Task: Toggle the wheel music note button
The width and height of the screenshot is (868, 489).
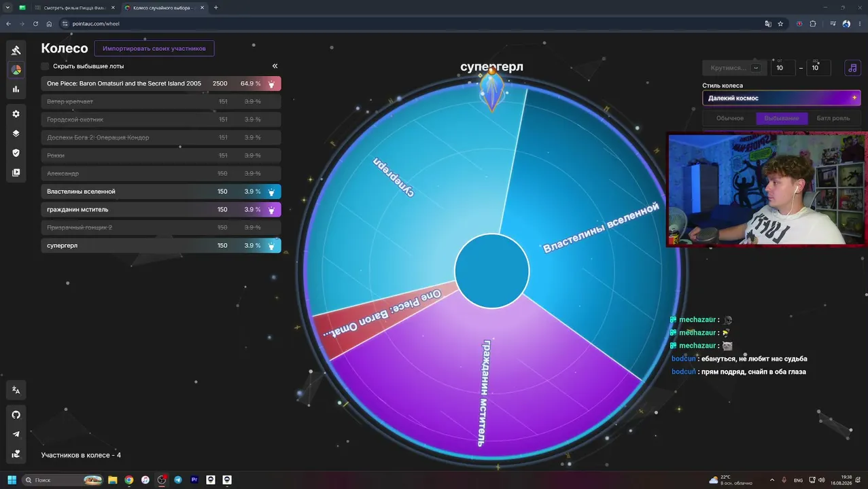Action: 852,68
